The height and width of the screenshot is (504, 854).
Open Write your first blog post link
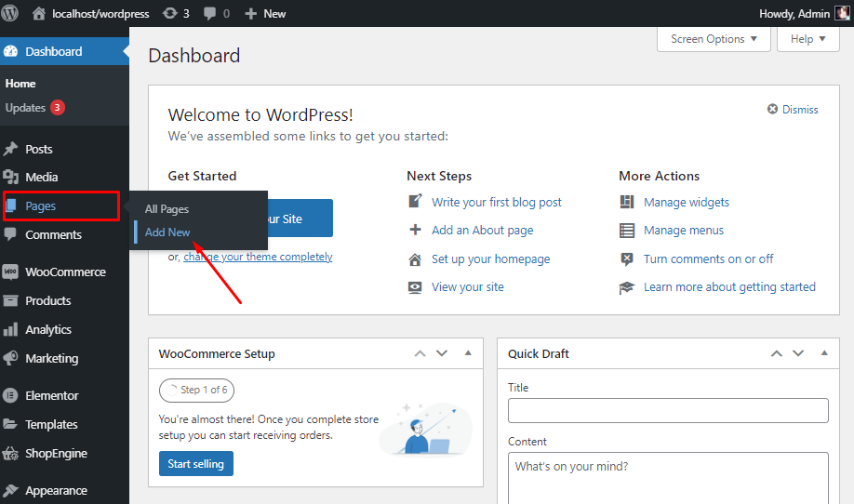[x=496, y=202]
